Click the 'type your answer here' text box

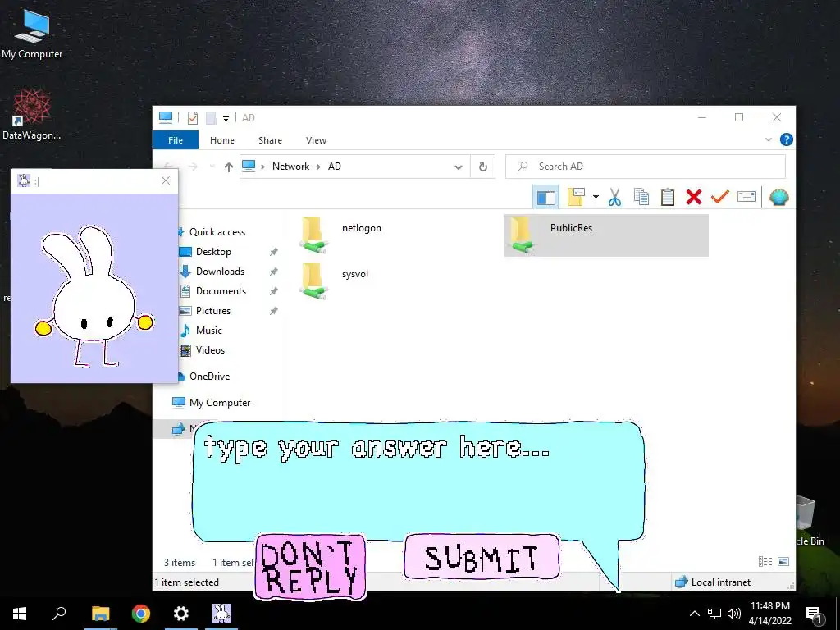[x=418, y=481]
